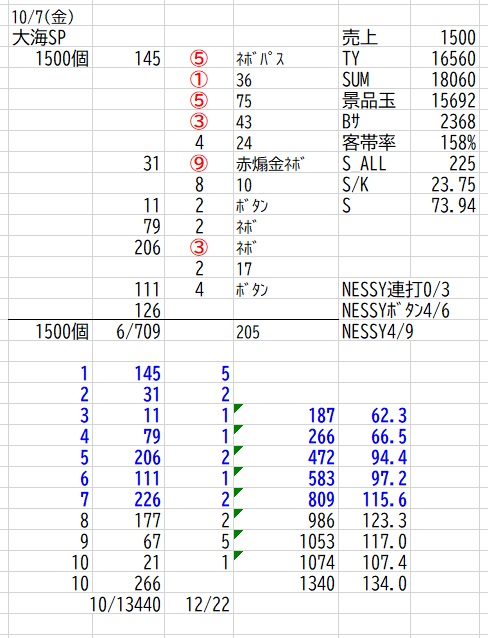Click the red circled 1 next to 36
This screenshot has width=488, height=638.
tap(199, 79)
